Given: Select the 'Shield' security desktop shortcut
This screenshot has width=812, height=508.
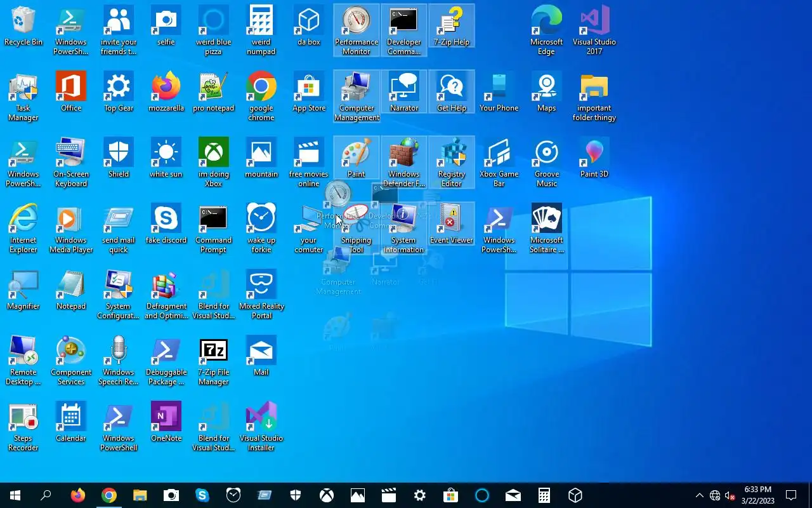Looking at the screenshot, I should click(119, 159).
